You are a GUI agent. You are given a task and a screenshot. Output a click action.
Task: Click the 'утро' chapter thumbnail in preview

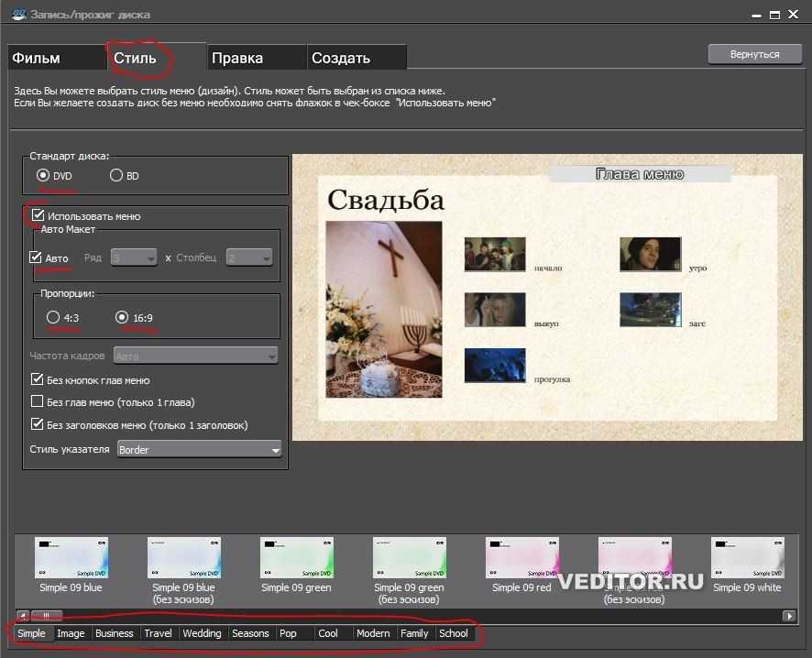650,255
